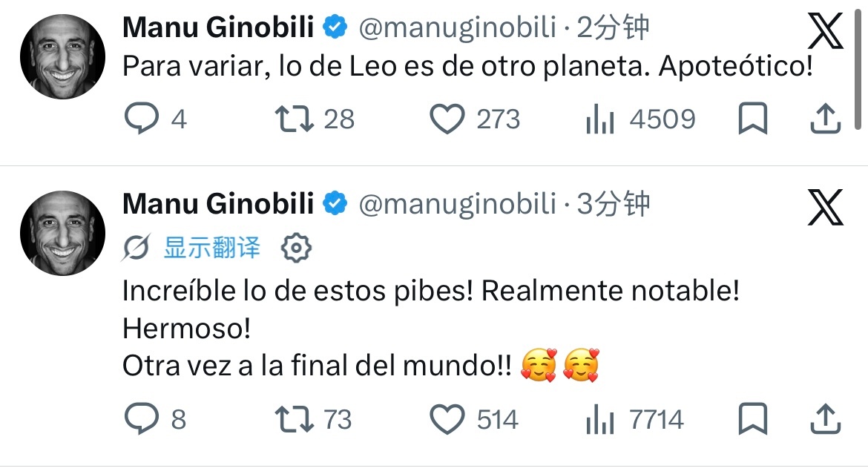Open translation settings gear
The height and width of the screenshot is (474, 868).
(x=296, y=248)
